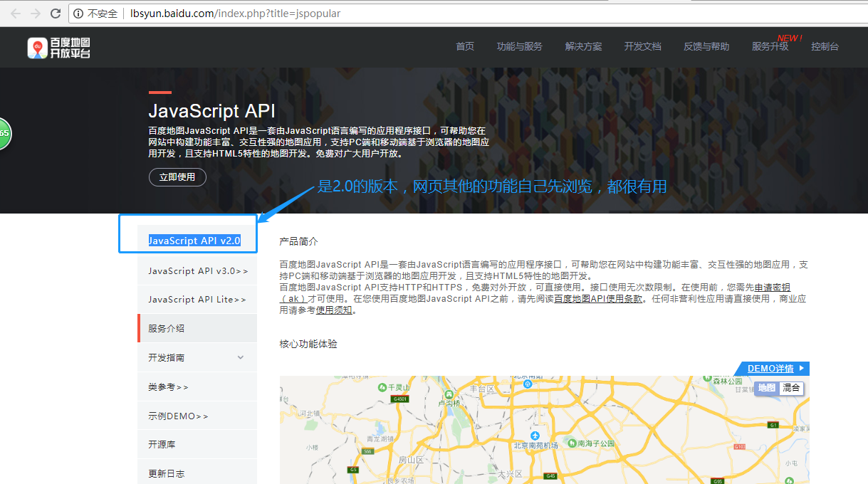Screen dimensions: 868x484
Task: Click the 产品简介 heading
Action: point(298,242)
